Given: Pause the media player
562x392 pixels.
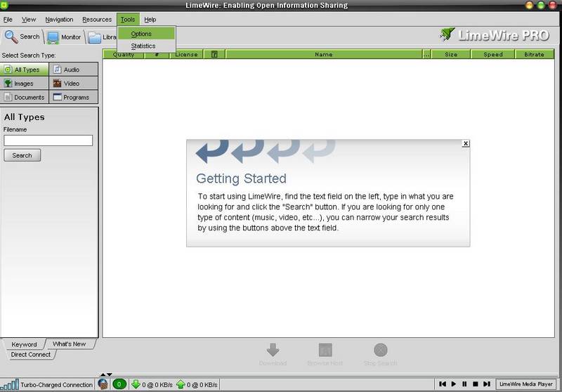Looking at the screenshot, I should click(464, 384).
